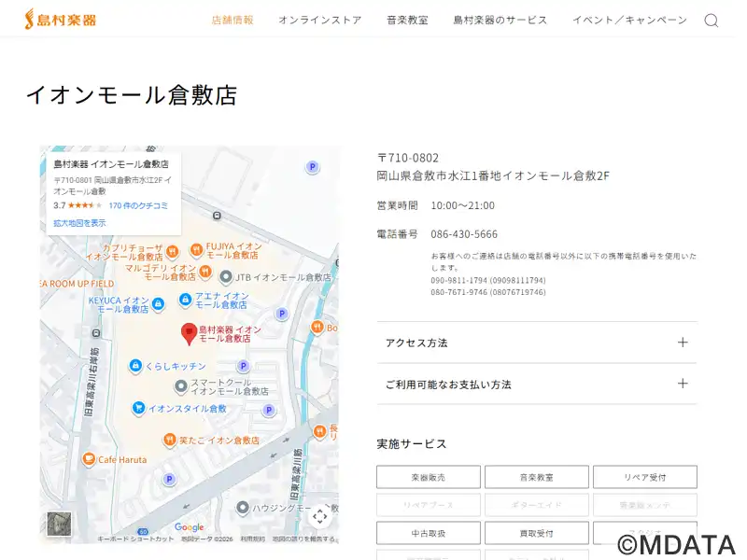Click the Shimamura Gakki logo

click(x=61, y=19)
